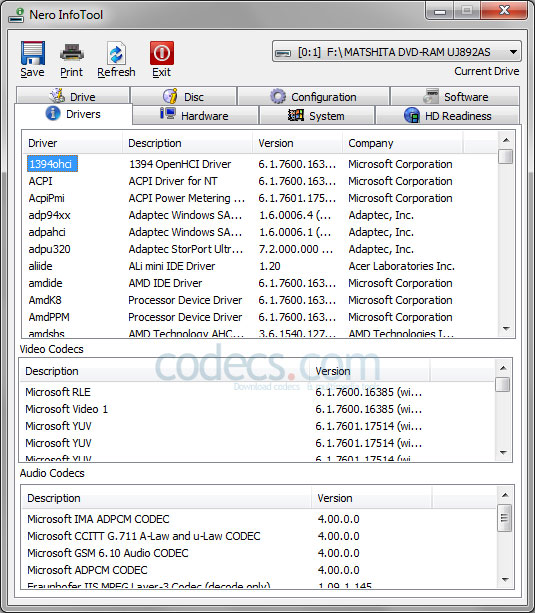
Task: Click the Exit button label
Action: tap(162, 72)
